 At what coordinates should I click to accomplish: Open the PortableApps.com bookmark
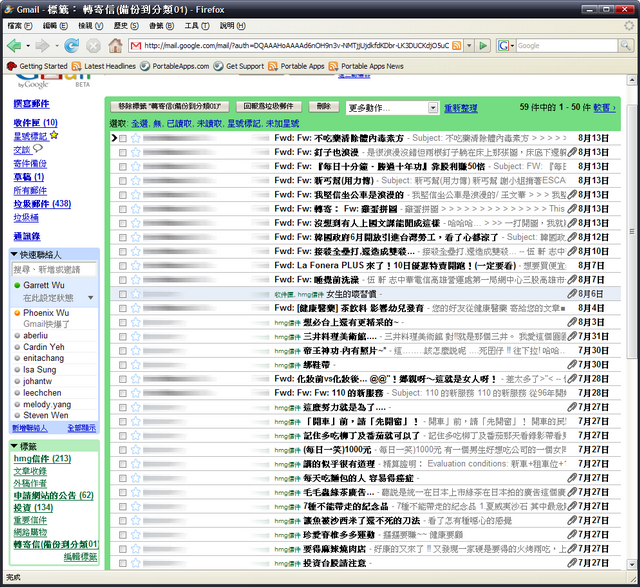175,66
